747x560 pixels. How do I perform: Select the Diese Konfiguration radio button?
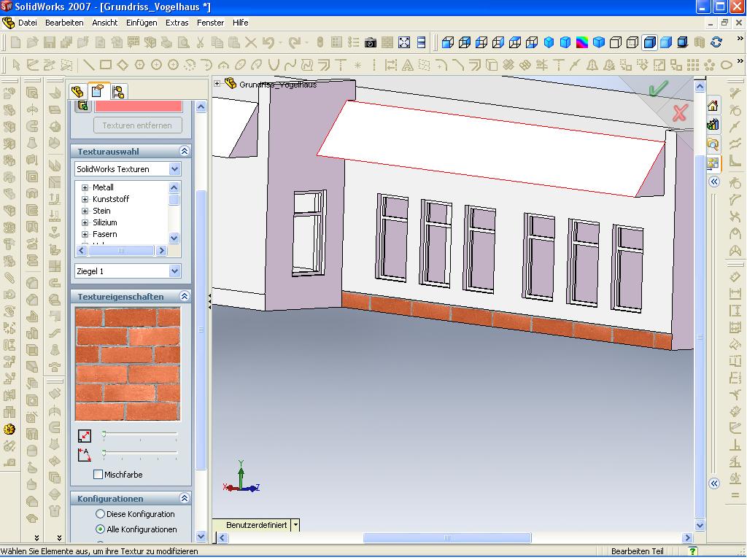pyautogui.click(x=101, y=514)
